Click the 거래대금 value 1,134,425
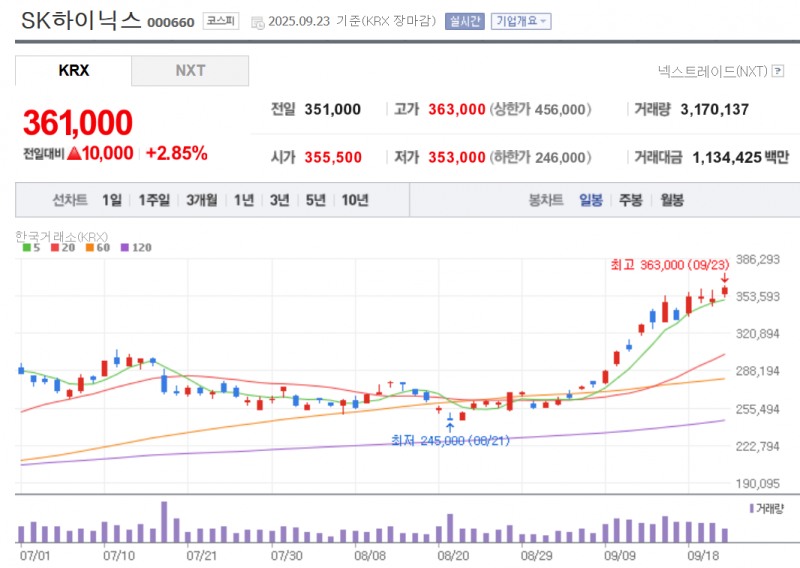Screen dimensions: 800x568 coord(727,158)
